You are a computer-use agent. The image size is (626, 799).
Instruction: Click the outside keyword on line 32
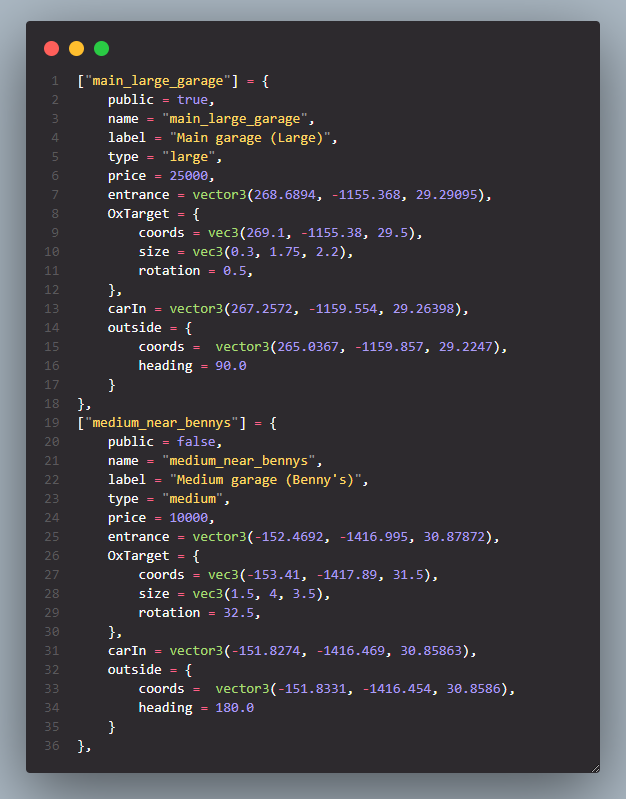pos(135,670)
